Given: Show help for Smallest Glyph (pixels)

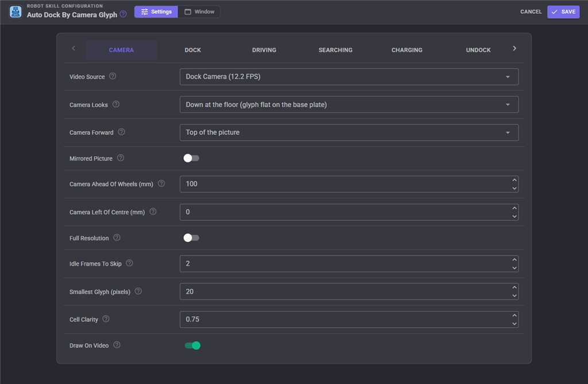Looking at the screenshot, I should (138, 291).
